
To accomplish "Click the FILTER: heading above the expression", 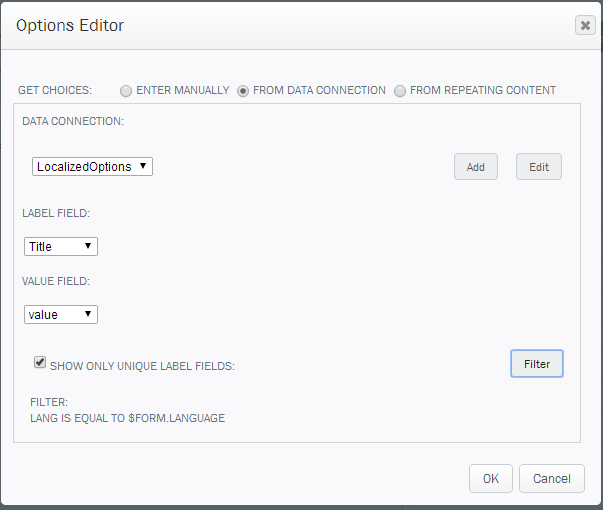I will [x=49, y=403].
